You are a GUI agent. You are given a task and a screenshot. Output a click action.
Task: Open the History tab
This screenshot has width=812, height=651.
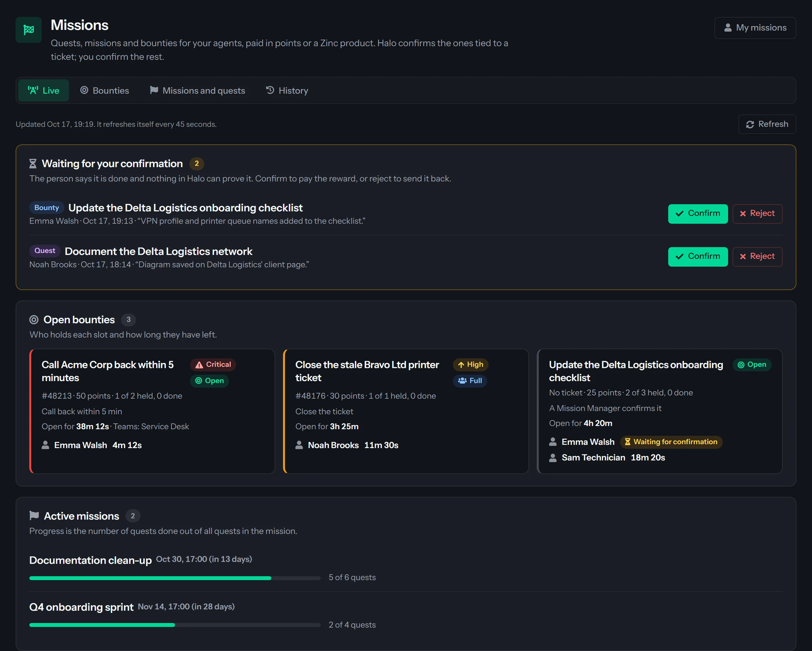pos(287,90)
